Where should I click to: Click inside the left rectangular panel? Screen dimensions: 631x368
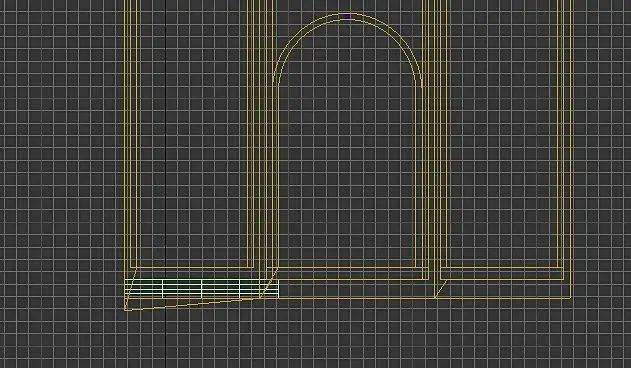(x=193, y=141)
